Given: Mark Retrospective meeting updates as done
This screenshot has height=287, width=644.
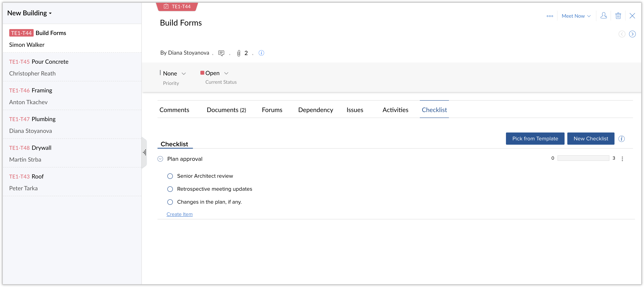Looking at the screenshot, I should tap(170, 189).
